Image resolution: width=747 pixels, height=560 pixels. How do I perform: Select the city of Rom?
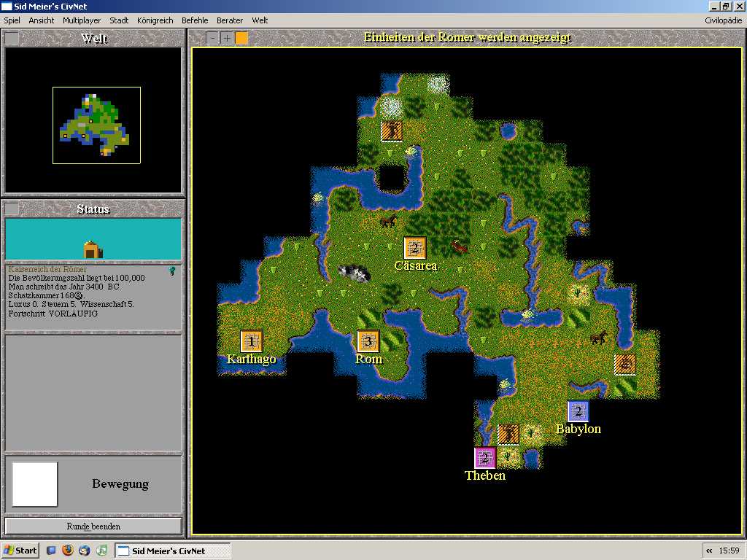coord(368,341)
